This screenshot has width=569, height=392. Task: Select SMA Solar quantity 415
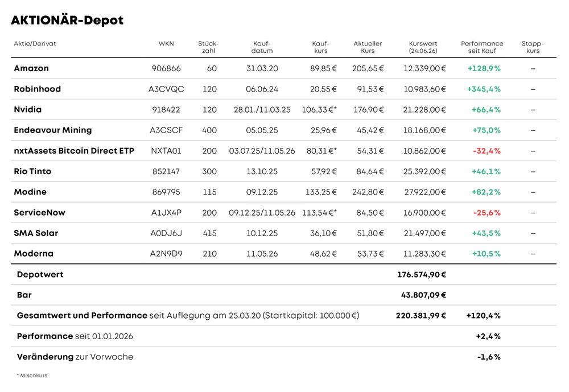[209, 233]
